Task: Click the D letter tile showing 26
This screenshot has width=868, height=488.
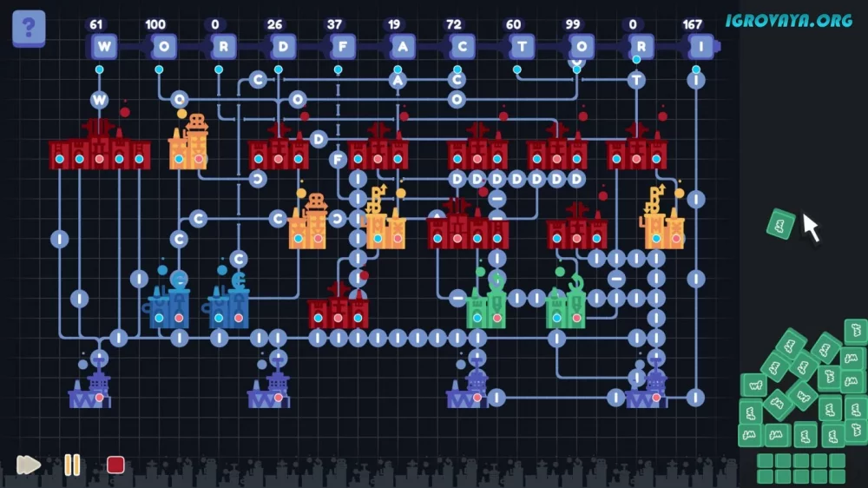Action: click(x=283, y=46)
